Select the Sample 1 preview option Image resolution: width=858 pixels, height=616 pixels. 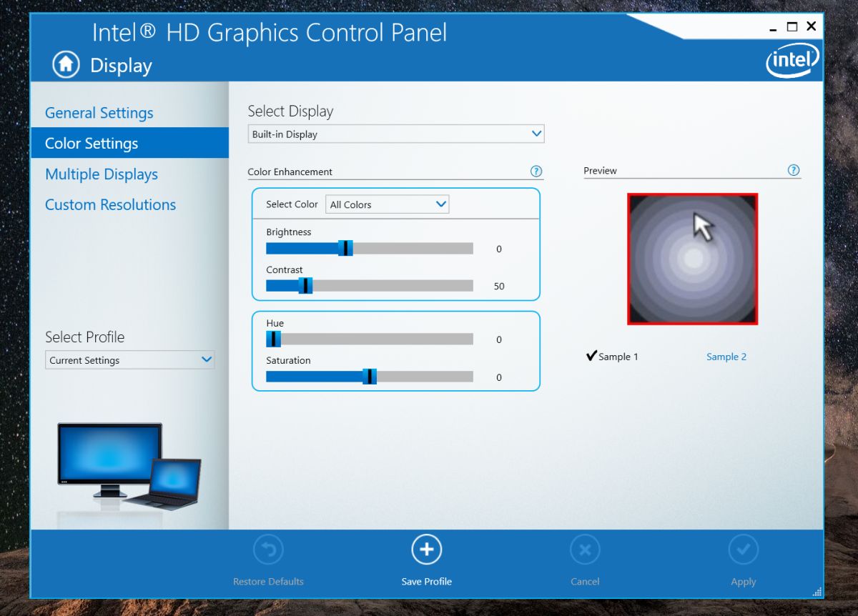coord(619,356)
